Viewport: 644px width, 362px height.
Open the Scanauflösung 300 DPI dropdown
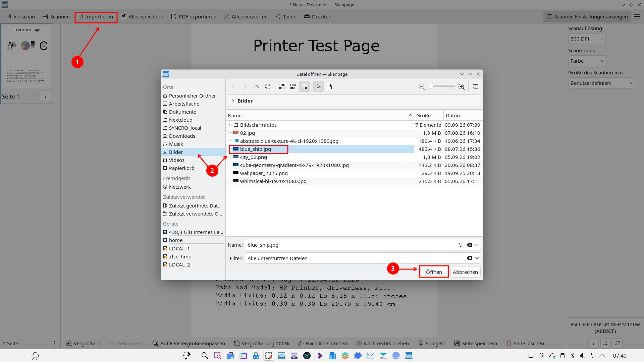587,39
